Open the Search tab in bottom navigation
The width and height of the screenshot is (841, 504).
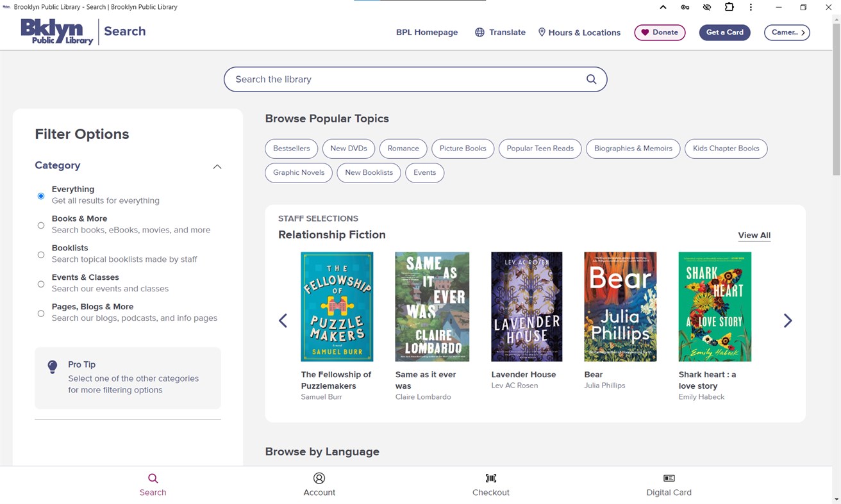click(x=153, y=484)
